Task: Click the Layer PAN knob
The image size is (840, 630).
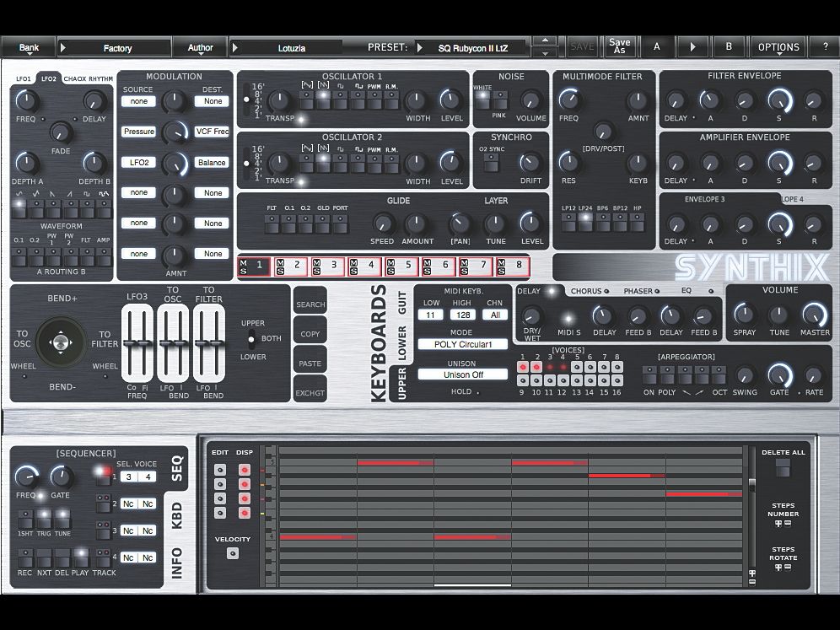Action: pyautogui.click(x=460, y=223)
